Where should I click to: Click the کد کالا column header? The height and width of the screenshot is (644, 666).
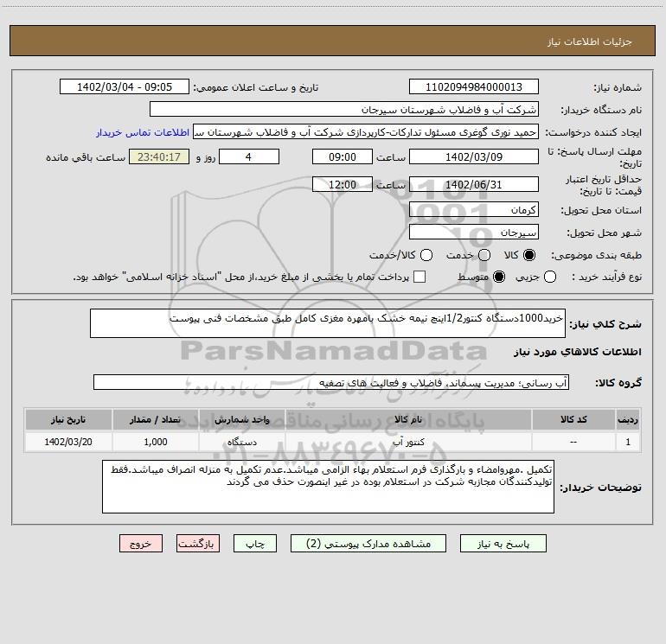(x=573, y=419)
